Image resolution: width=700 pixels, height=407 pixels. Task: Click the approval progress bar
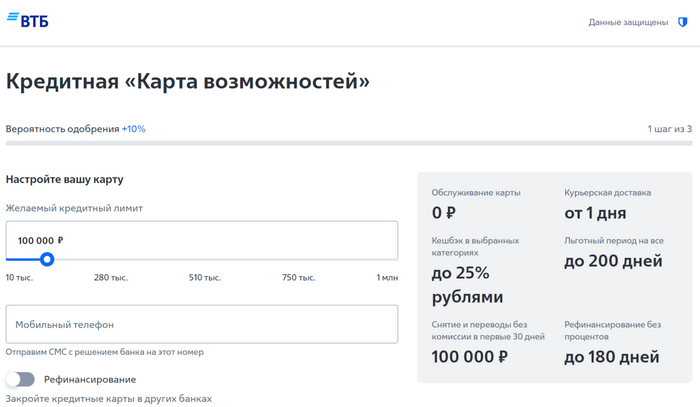(348, 144)
